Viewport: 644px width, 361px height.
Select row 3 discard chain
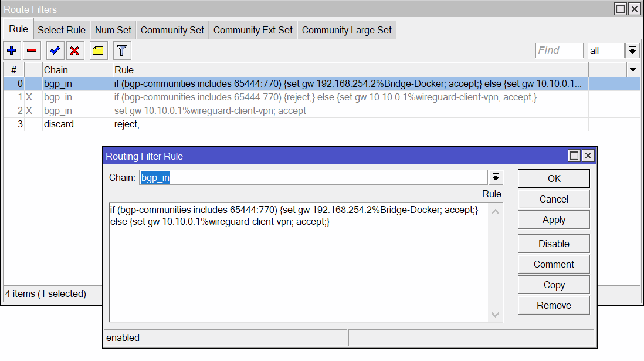(321, 124)
